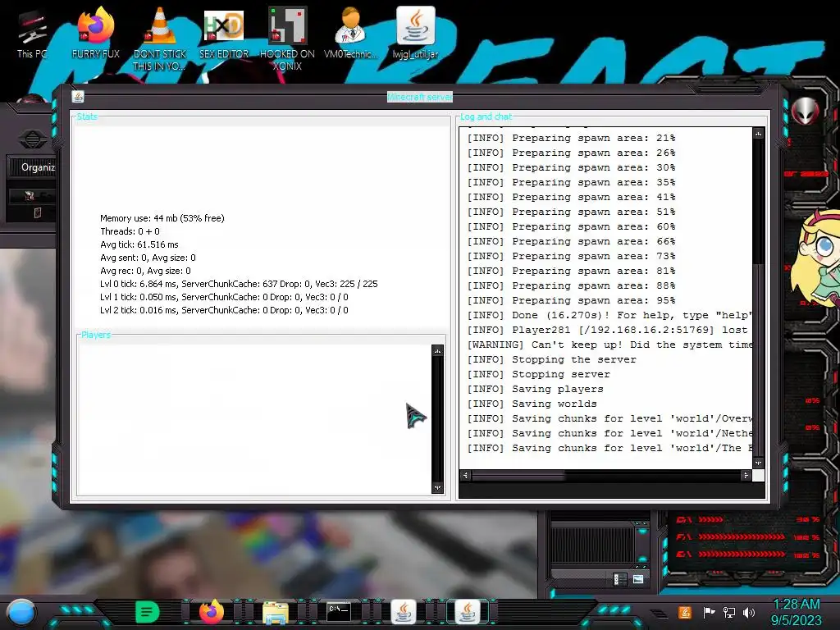The width and height of the screenshot is (840, 630).
Task: Click the Avg rec: 0 stats line
Action: 145,271
